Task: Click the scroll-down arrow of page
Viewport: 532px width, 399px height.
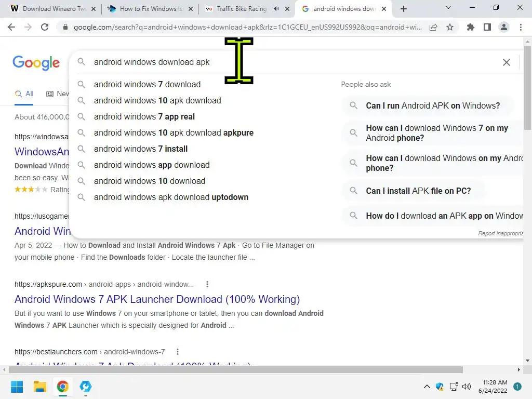Action: tap(527, 361)
